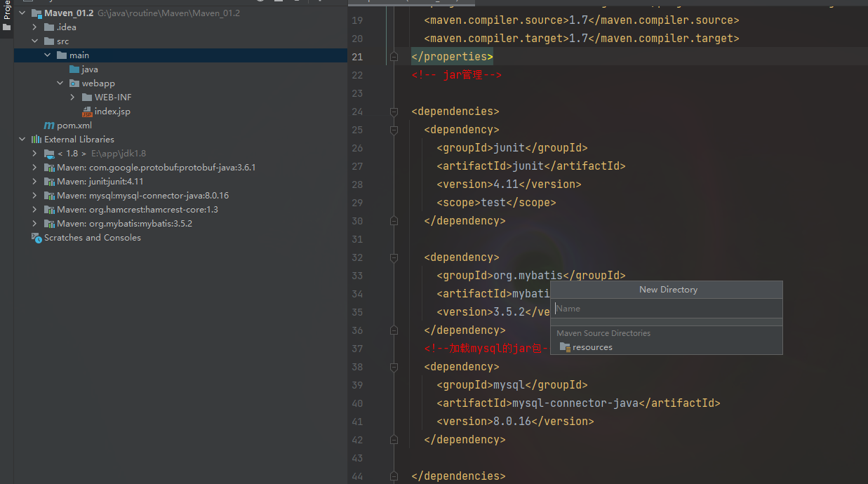Click the maven.compiler.source 1.7 line
Image resolution: width=868 pixels, height=484 pixels.
tap(582, 20)
